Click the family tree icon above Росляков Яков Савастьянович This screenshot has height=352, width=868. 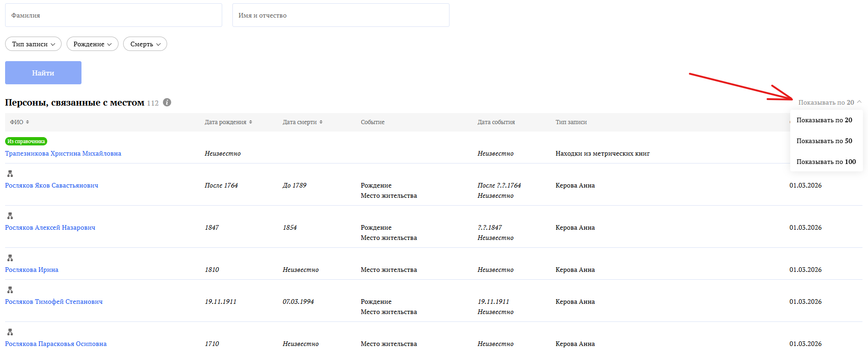click(10, 174)
